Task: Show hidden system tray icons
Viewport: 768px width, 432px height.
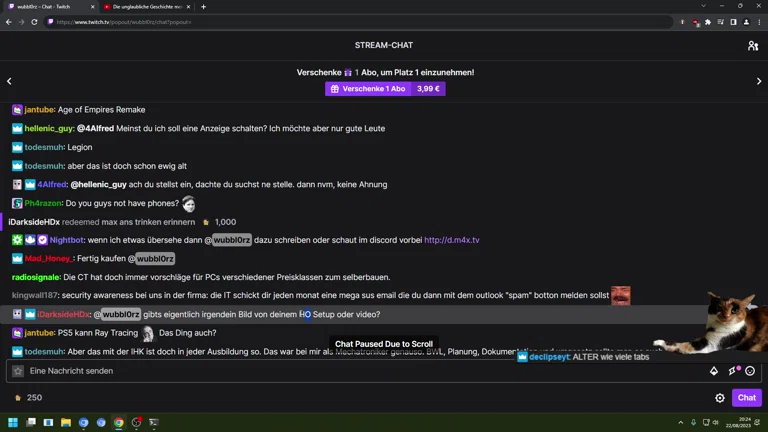Action: pyautogui.click(x=680, y=422)
